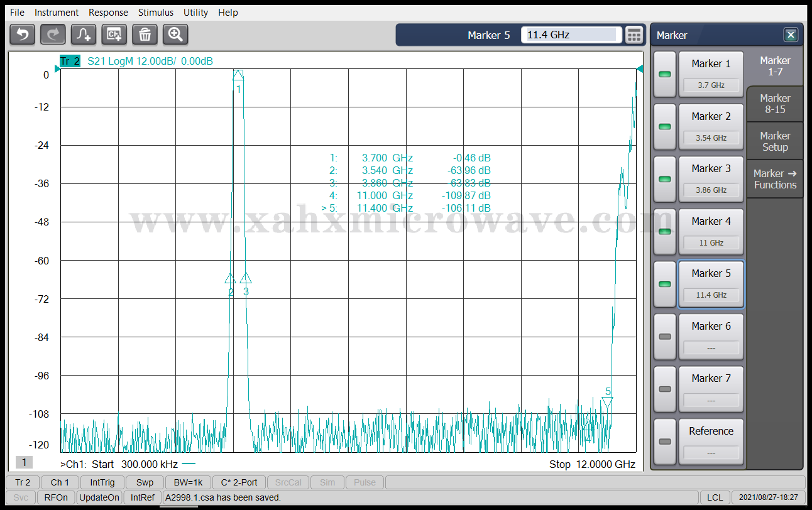Select the Marker 4 softkey
Screen dimensions: 812x510
point(711,232)
